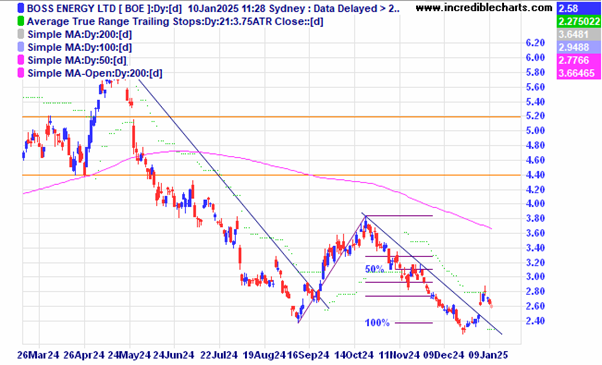Click the 3.40 price axis label
Screen dimensions: 602x365
535,248
